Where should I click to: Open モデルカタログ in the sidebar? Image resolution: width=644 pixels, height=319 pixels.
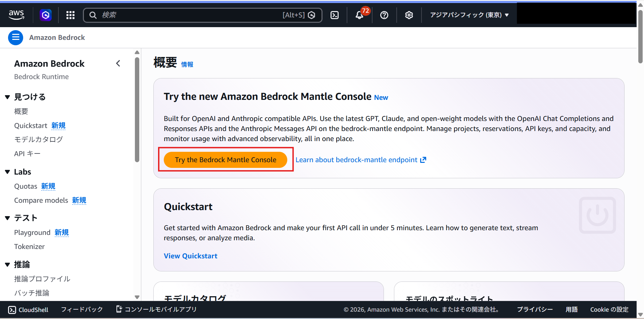pyautogui.click(x=39, y=139)
